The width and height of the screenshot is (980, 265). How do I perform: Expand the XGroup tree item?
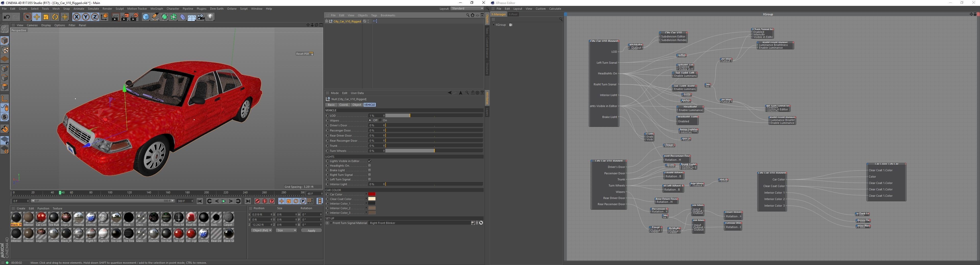[x=493, y=25]
